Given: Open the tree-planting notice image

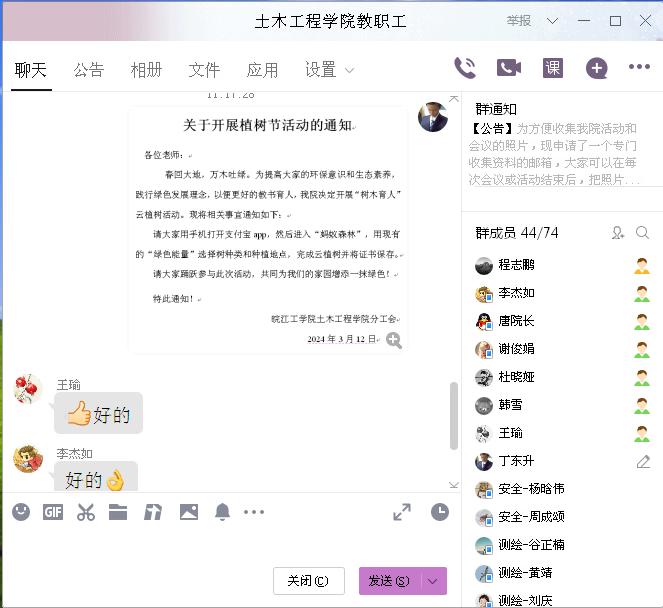Looking at the screenshot, I should [267, 228].
